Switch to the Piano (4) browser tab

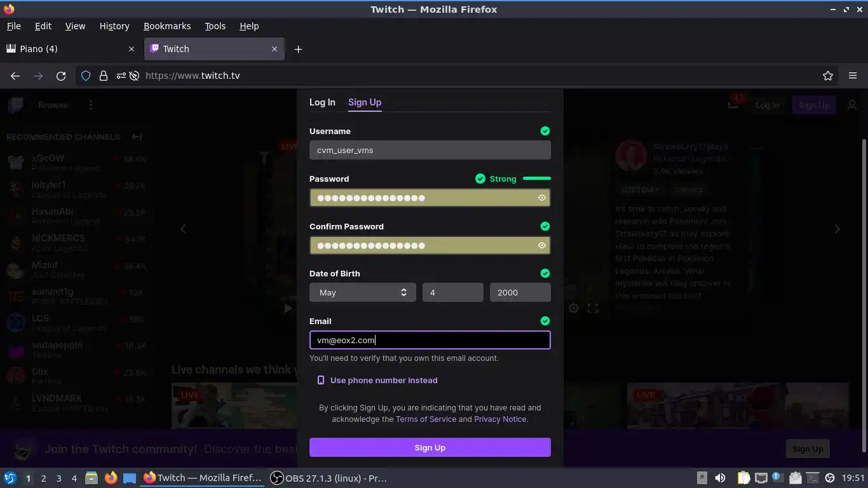tap(71, 49)
